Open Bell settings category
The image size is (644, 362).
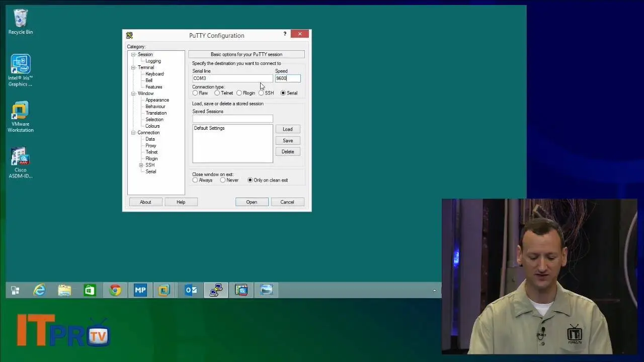(149, 80)
